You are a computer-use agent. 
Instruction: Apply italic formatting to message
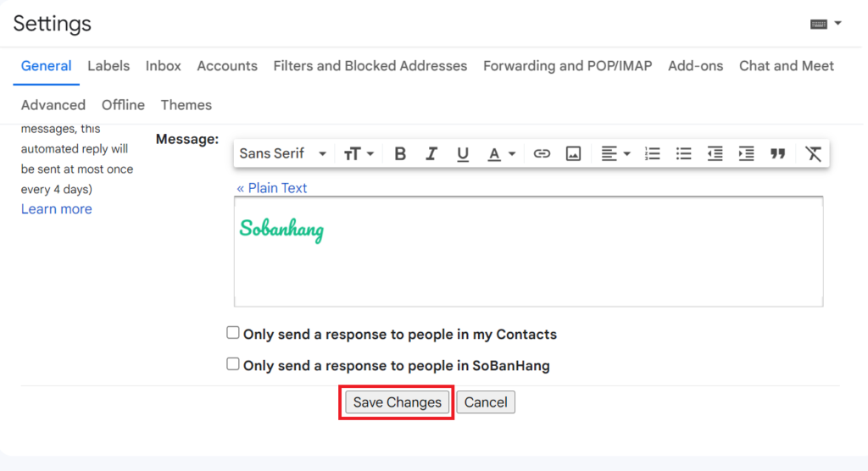tap(431, 154)
